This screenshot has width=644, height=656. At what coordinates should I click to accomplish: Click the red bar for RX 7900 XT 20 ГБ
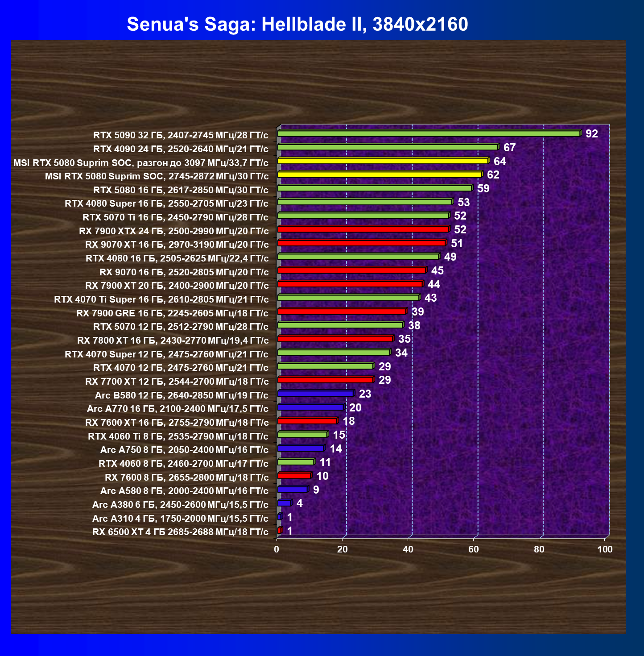(350, 284)
